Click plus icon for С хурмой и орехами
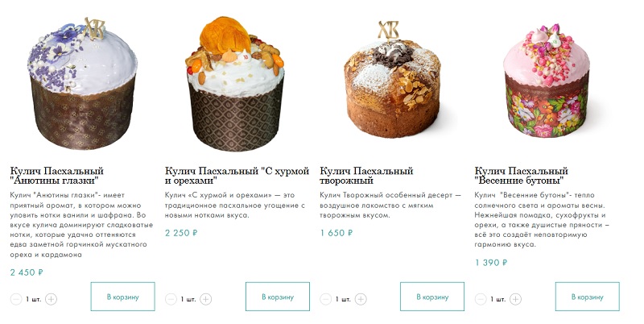The height and width of the screenshot is (324, 644). point(206,299)
